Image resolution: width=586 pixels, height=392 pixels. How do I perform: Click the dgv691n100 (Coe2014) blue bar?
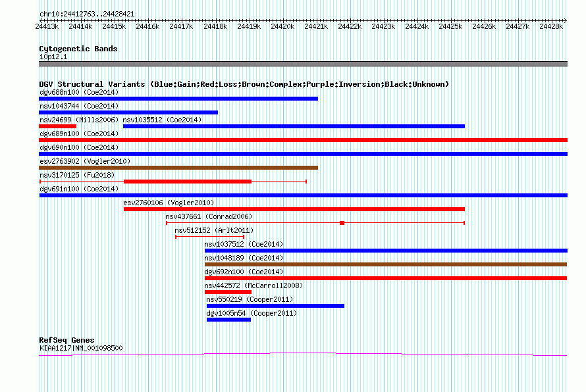[303, 195]
